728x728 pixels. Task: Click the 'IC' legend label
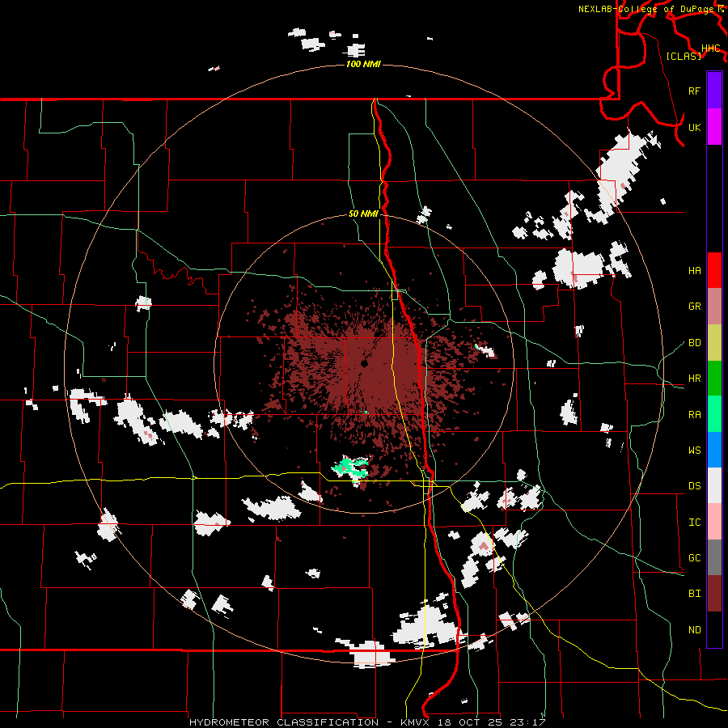694,522
